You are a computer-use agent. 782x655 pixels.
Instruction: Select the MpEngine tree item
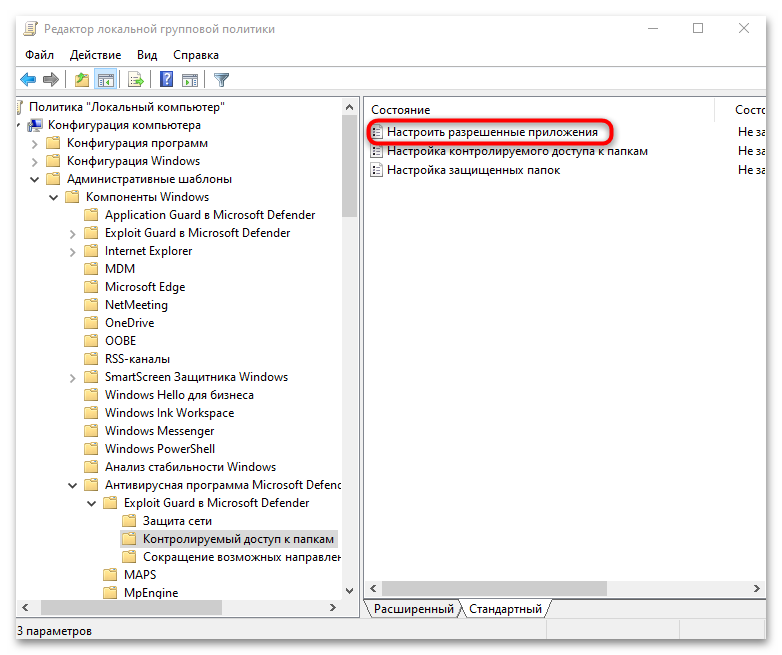click(x=151, y=593)
